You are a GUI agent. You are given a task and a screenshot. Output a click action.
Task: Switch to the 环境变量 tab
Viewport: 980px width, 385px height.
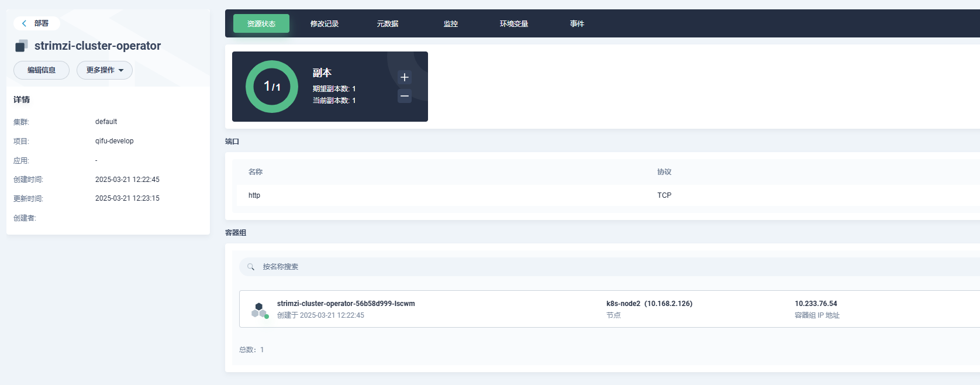514,23
